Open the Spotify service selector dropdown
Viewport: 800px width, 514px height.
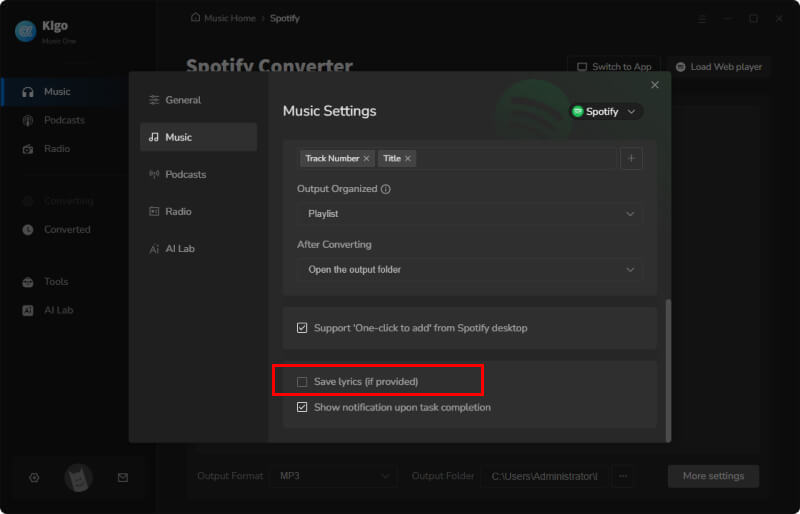pos(605,111)
